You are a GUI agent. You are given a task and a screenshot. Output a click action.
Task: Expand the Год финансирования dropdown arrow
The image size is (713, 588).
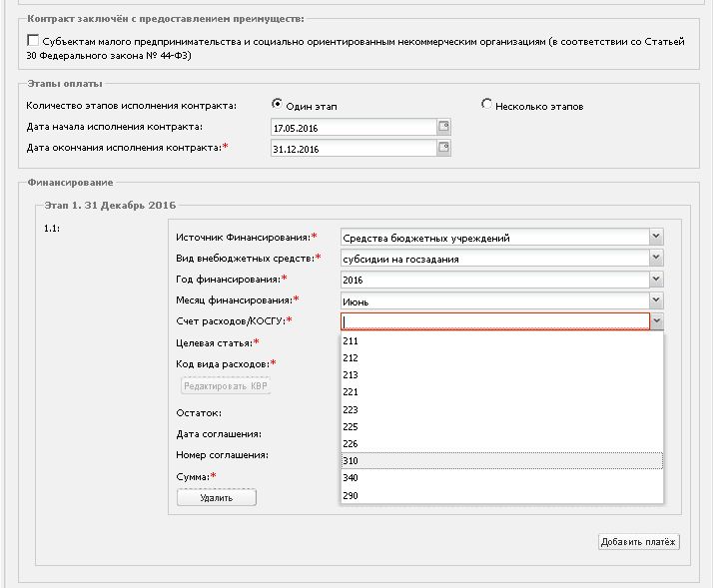[656, 279]
